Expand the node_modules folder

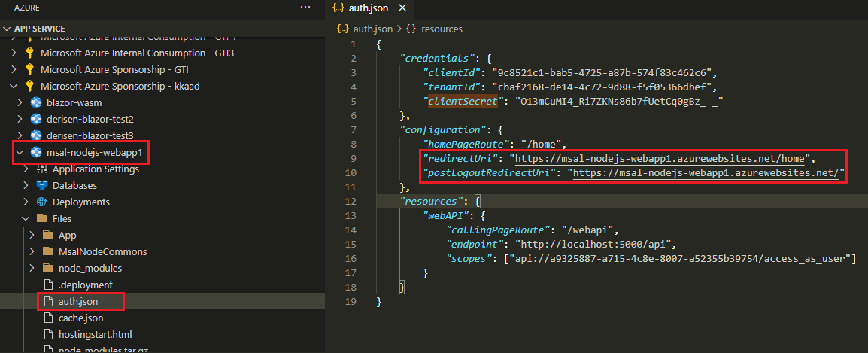pyautogui.click(x=32, y=268)
